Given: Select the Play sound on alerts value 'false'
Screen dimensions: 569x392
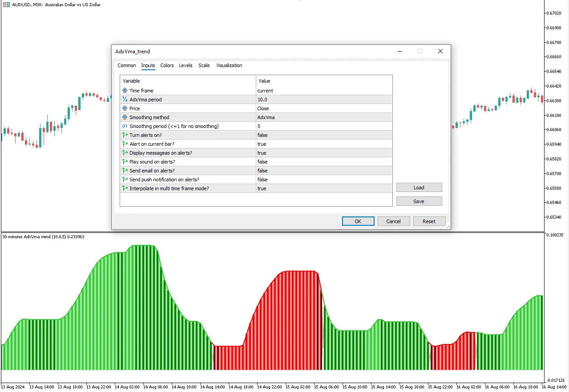Looking at the screenshot, I should tap(262, 162).
